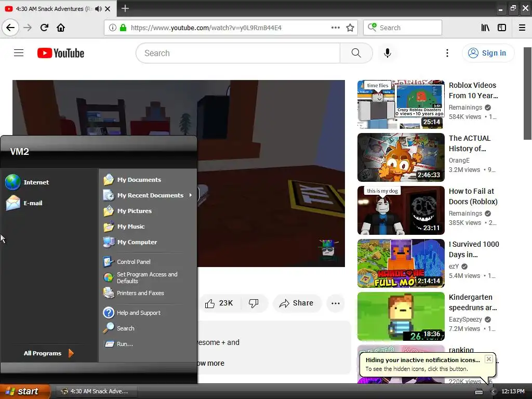Open the Firefox hamburger menu

pos(522,28)
